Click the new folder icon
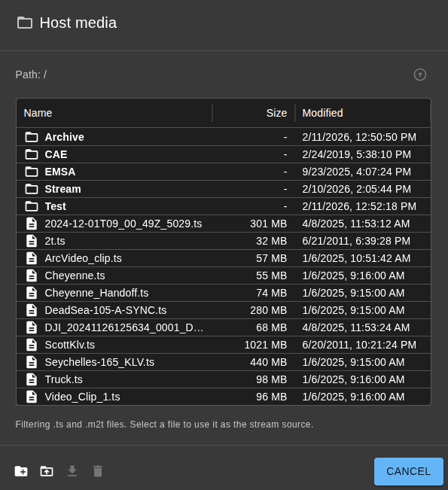This screenshot has width=448, height=490. (x=21, y=471)
